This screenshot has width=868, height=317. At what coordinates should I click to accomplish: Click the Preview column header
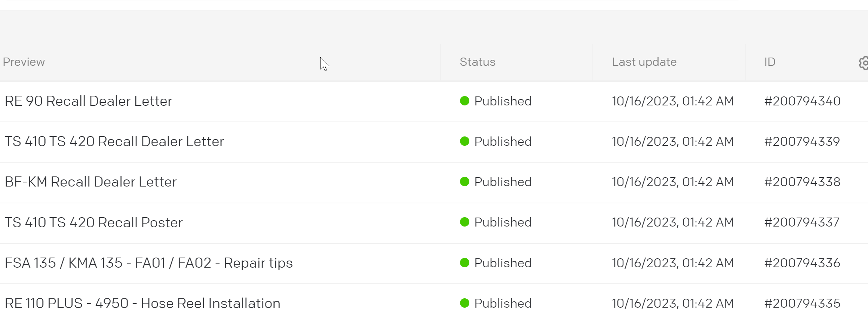tap(24, 62)
